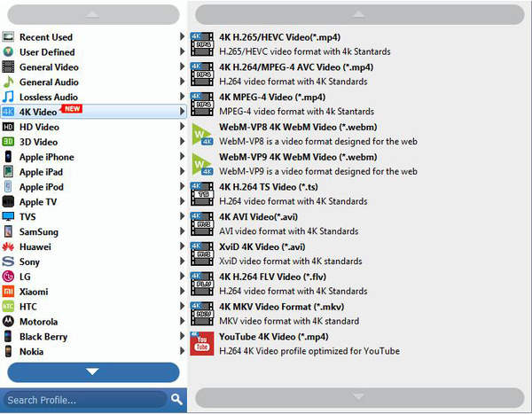Image resolution: width=532 pixels, height=414 pixels.
Task: Click the YouTube 4K Video icon
Action: click(x=202, y=344)
